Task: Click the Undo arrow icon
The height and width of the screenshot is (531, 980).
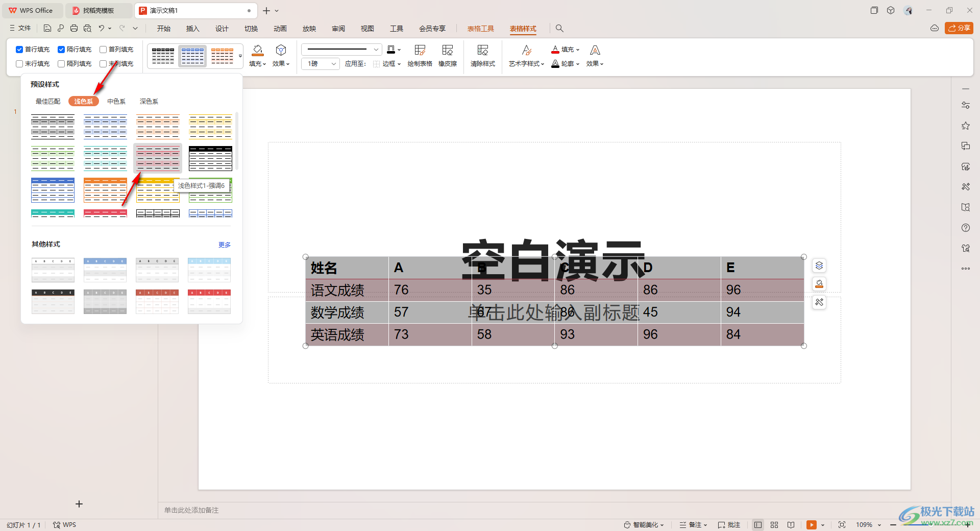Action: tap(101, 28)
